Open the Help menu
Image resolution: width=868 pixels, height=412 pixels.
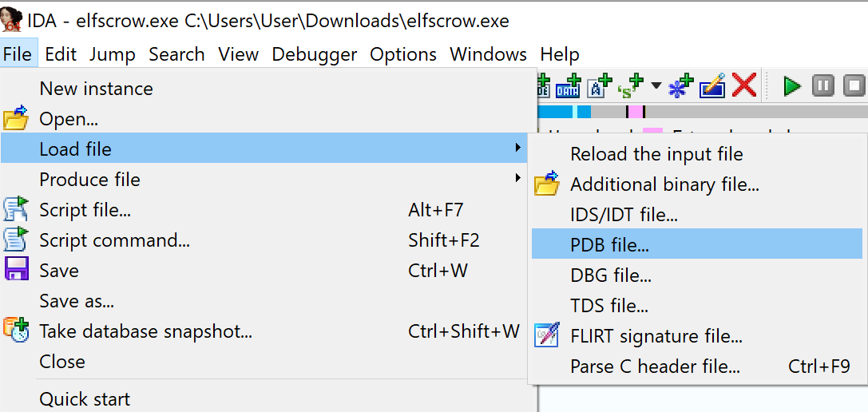point(560,54)
